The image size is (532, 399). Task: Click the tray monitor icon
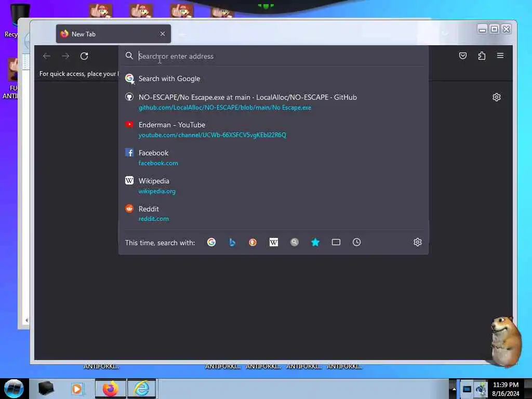(x=467, y=389)
